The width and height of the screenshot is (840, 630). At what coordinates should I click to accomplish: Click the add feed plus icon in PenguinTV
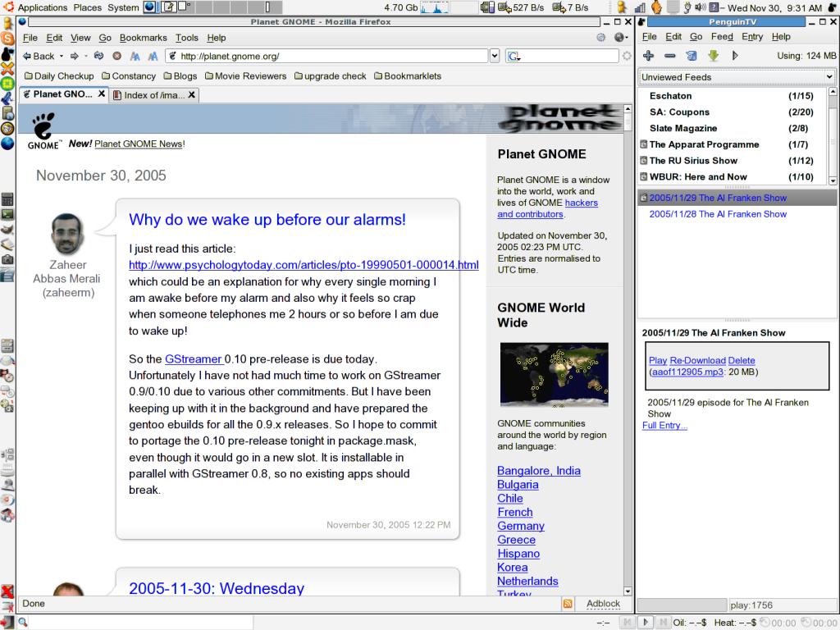pos(648,55)
